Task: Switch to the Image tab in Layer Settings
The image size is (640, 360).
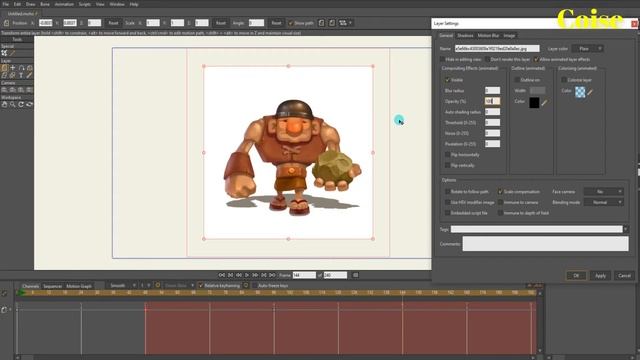Action: pos(509,36)
